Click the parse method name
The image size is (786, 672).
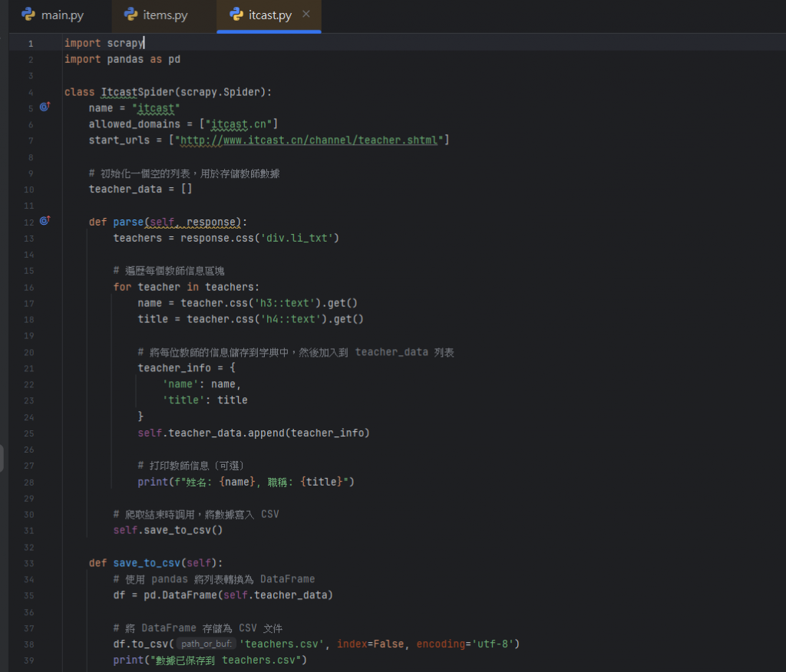coord(128,222)
